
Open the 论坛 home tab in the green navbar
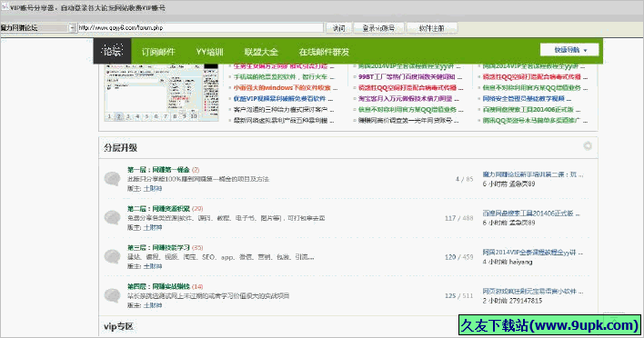click(x=112, y=51)
